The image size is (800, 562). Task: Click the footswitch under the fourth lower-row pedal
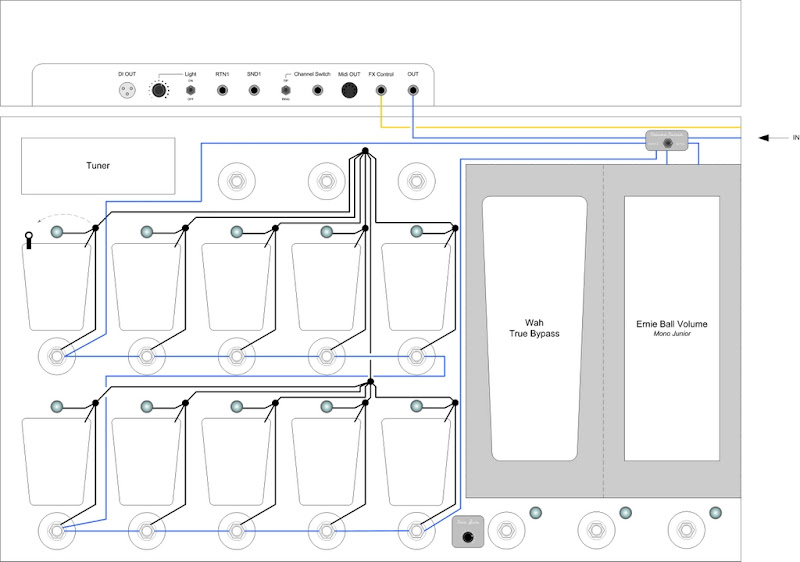coord(327,531)
